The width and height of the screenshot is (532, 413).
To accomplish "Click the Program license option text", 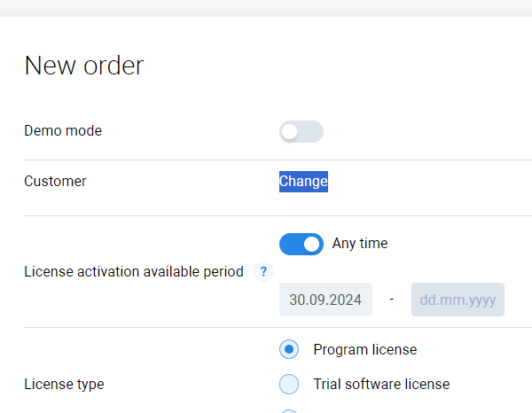I will [364, 349].
